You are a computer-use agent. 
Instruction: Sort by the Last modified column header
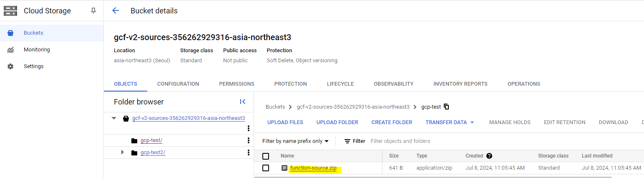[x=597, y=156]
